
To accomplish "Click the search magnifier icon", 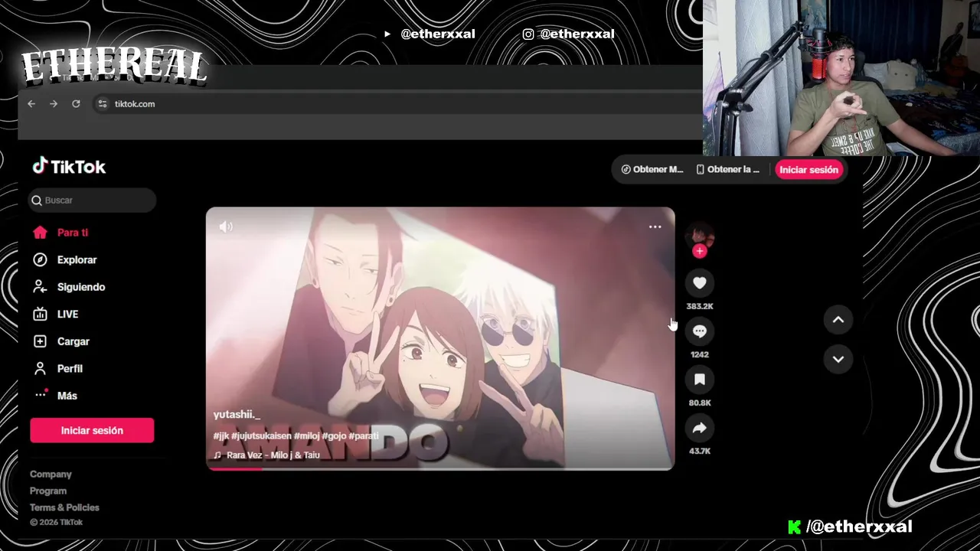I will click(37, 201).
